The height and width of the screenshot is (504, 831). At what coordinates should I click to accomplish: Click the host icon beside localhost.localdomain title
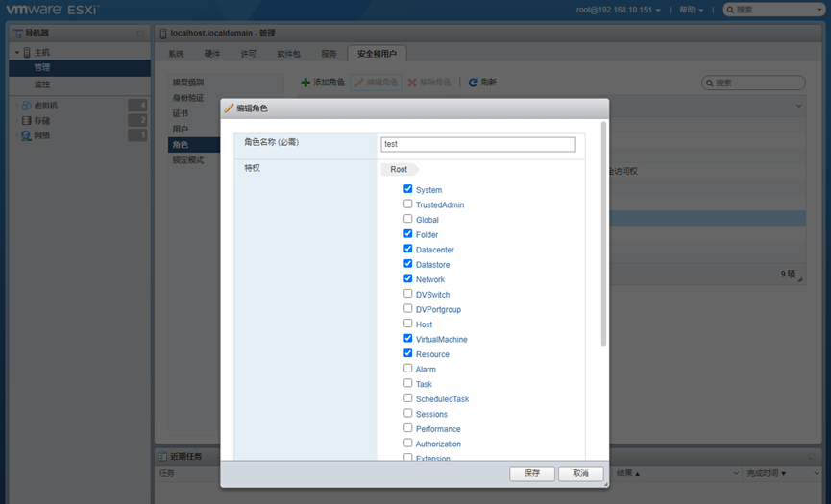(x=163, y=34)
